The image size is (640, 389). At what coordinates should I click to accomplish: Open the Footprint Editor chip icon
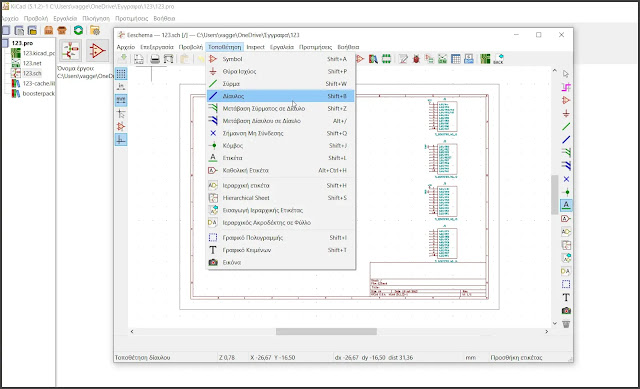[x=386, y=59]
